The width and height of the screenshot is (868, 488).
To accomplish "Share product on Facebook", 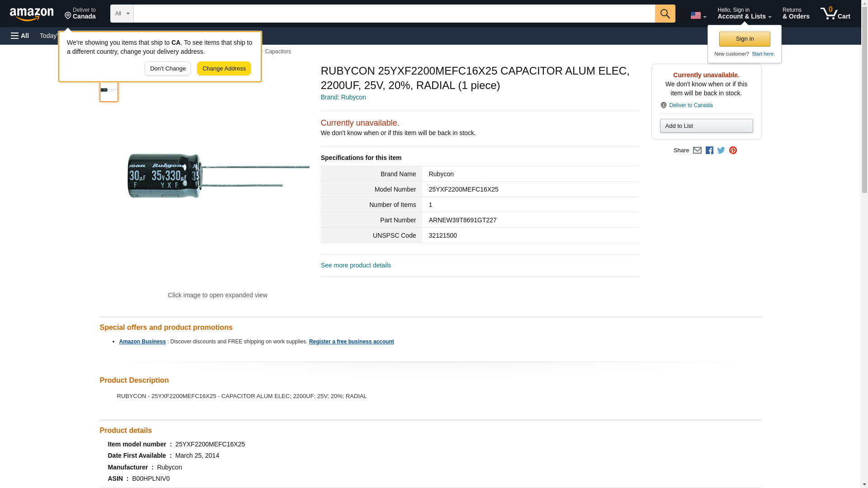I will (709, 150).
